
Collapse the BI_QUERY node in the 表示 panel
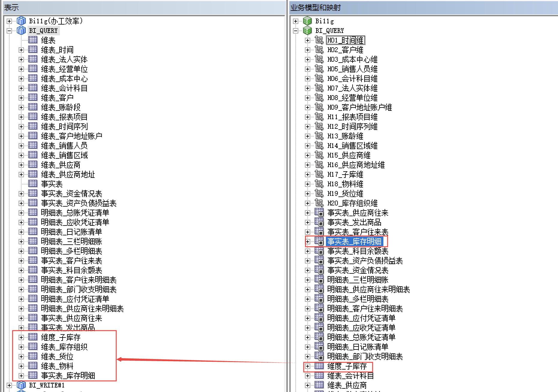pos(9,31)
